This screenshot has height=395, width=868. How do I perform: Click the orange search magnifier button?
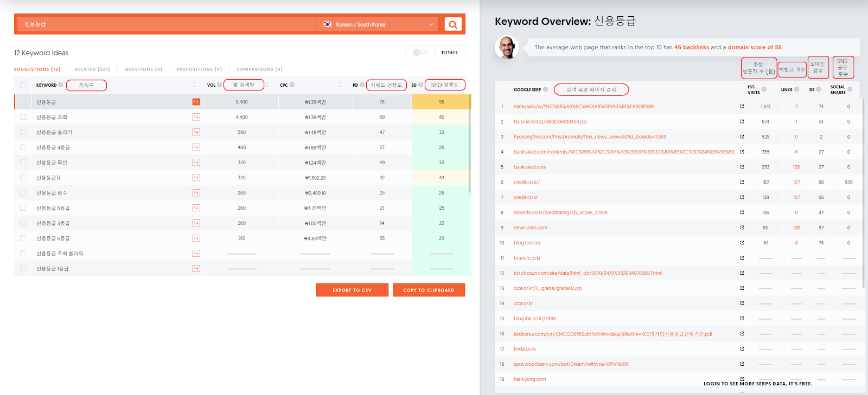click(x=452, y=24)
